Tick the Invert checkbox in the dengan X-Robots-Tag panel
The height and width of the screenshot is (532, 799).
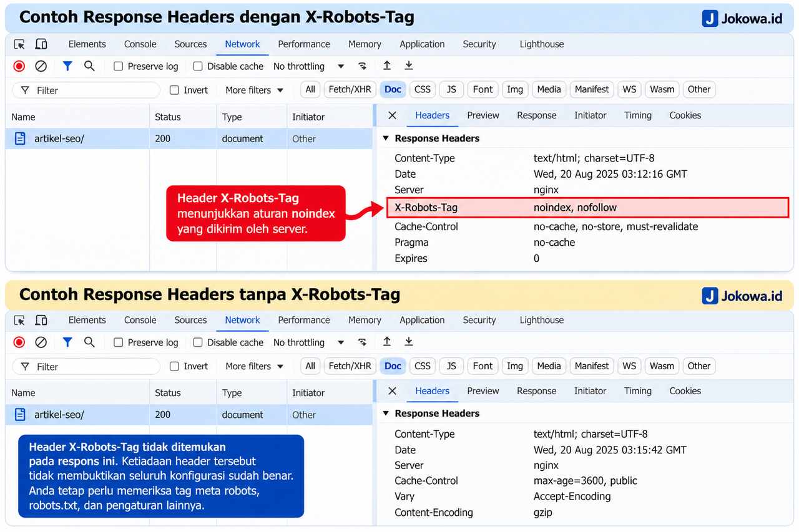(174, 90)
